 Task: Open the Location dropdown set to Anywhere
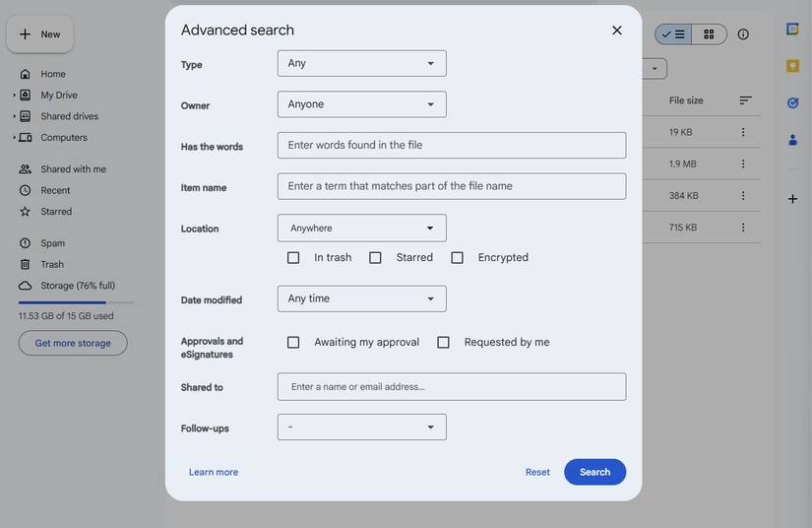(x=361, y=228)
